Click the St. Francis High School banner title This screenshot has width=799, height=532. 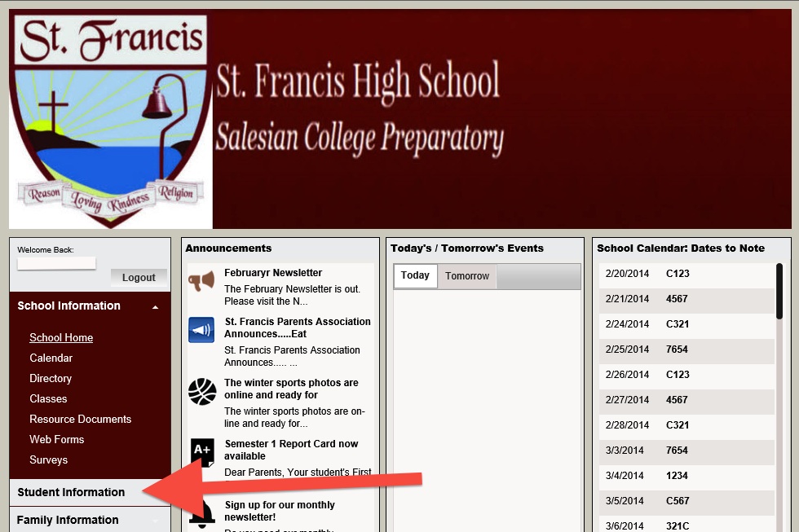click(358, 81)
